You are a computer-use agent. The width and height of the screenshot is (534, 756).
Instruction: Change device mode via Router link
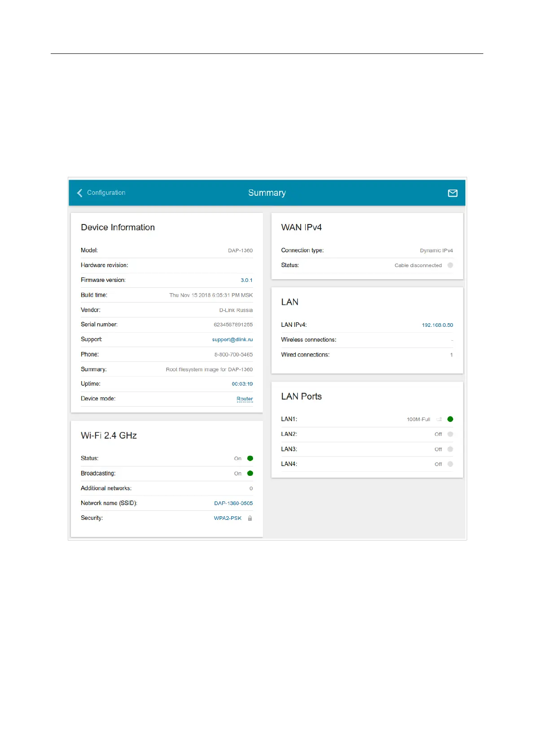(x=245, y=399)
